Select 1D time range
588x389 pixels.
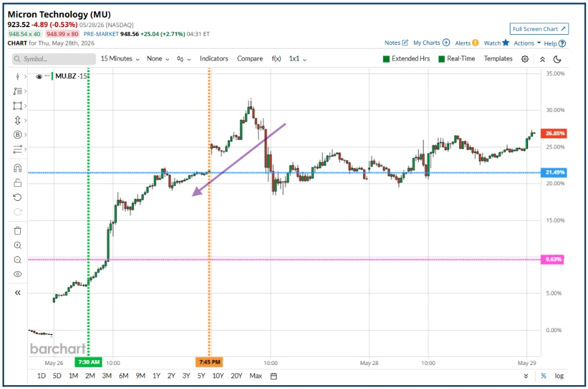[41, 376]
